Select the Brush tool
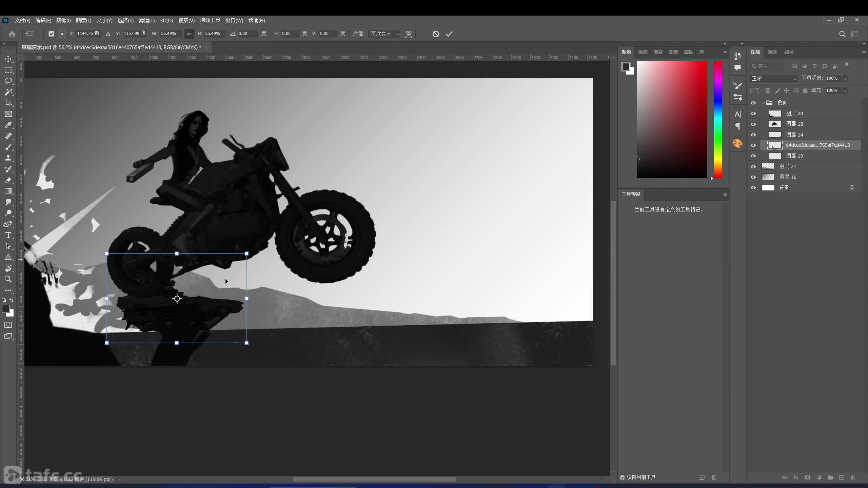This screenshot has width=868, height=488. [x=8, y=147]
